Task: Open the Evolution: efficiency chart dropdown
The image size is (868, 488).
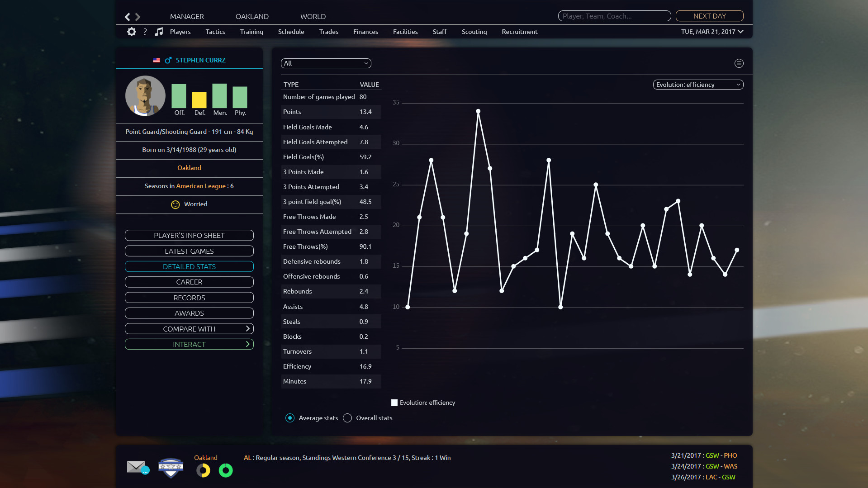Action: coord(697,85)
